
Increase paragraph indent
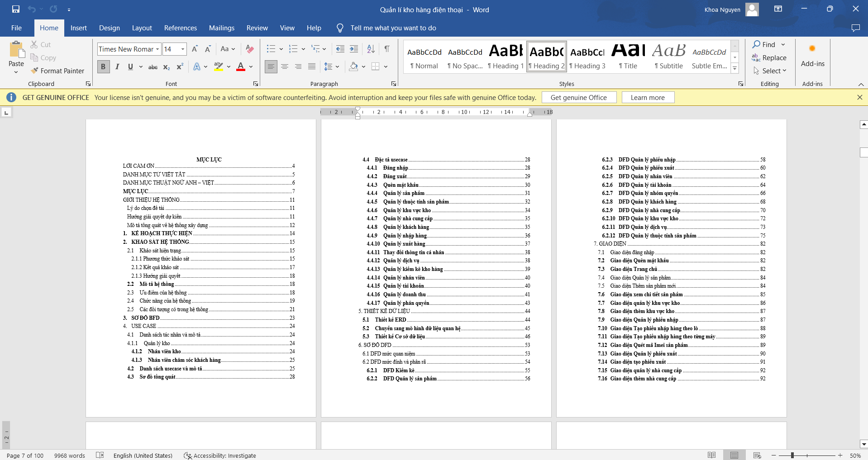[x=354, y=49]
